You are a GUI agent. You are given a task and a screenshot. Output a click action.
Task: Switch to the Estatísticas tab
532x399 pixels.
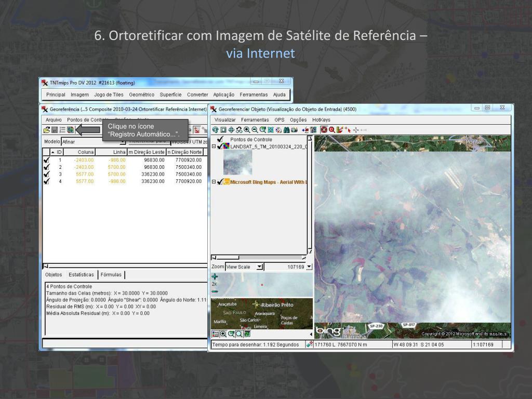81,274
